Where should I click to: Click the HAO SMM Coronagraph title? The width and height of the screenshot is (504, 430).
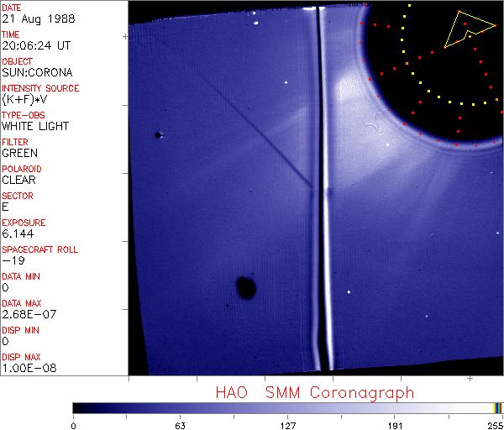click(x=315, y=393)
